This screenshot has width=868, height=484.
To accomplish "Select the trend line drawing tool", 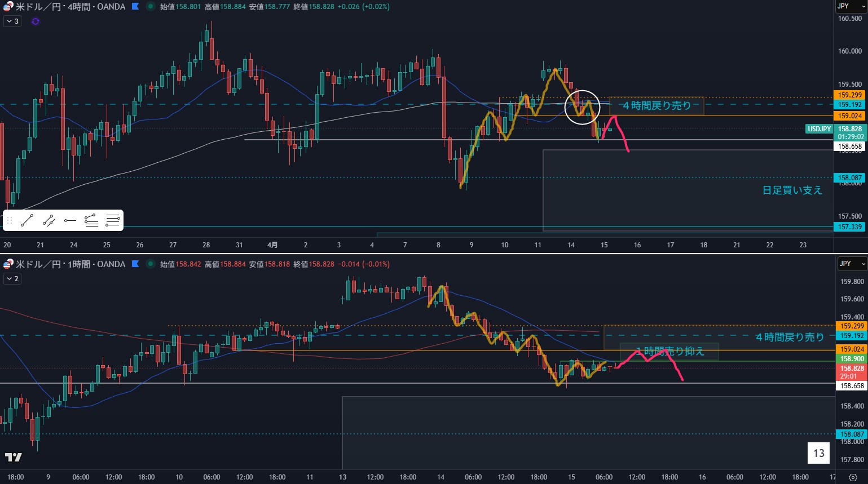I will pos(27,220).
